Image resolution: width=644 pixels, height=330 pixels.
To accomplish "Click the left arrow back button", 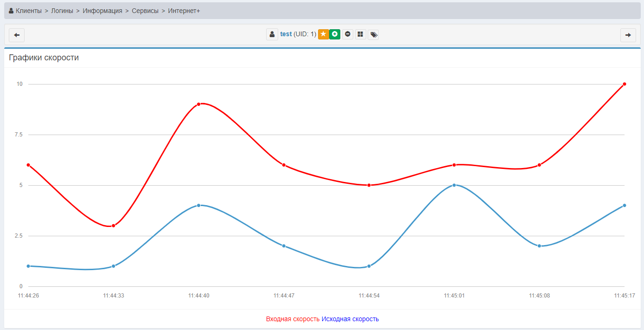I will (x=17, y=35).
